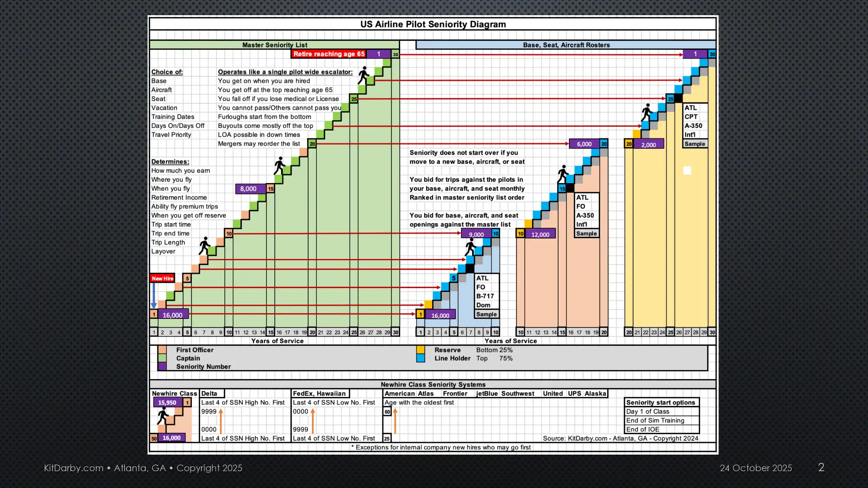Click the small white square in yellow roster

pyautogui.click(x=687, y=170)
